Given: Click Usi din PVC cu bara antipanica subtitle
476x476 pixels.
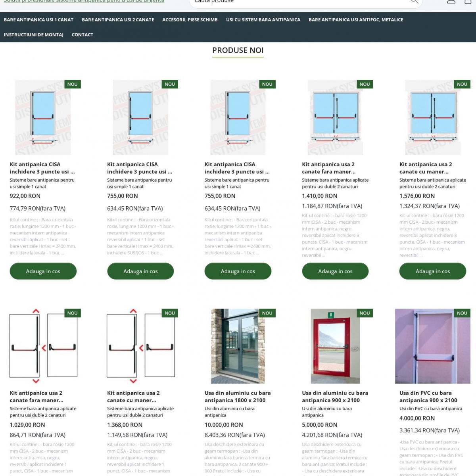Looking at the screenshot, I should [x=431, y=409].
